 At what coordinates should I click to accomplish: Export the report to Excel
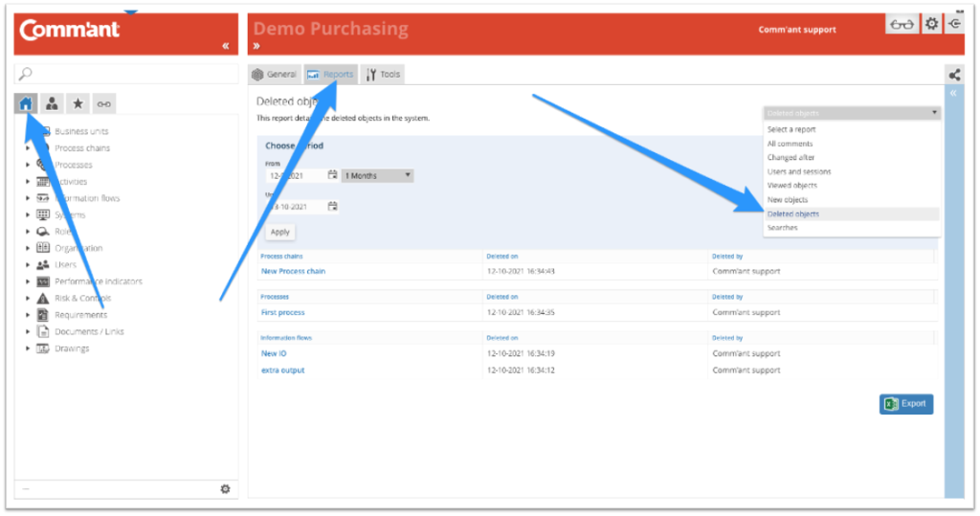[x=905, y=404]
